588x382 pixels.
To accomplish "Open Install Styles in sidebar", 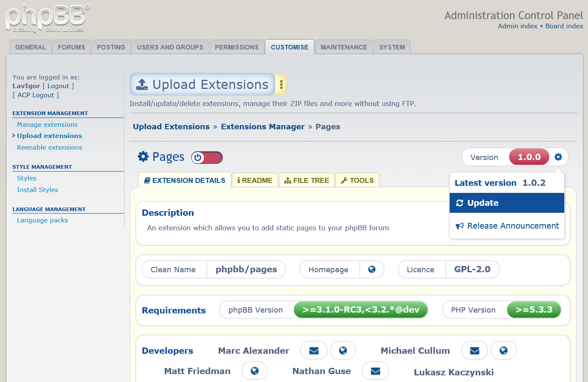I will (37, 190).
